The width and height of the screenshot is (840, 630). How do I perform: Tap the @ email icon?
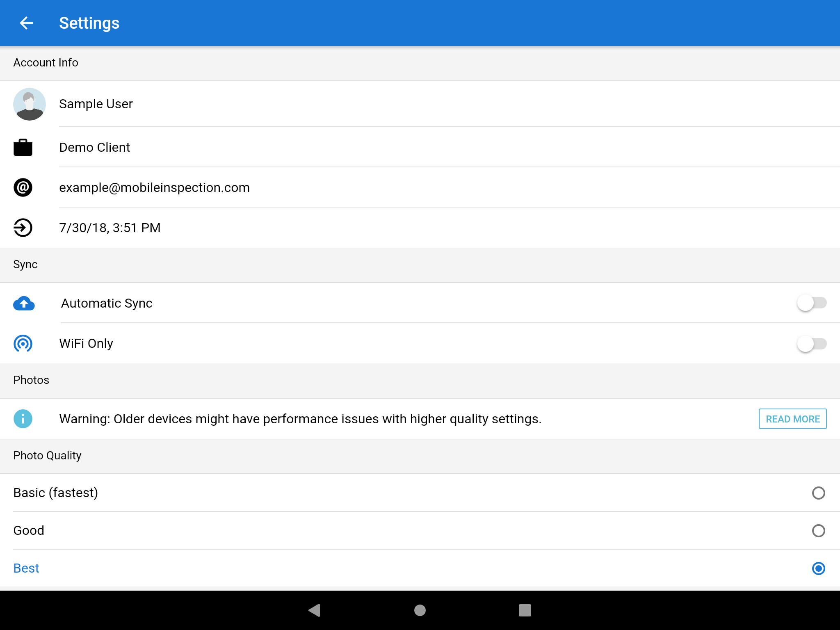pyautogui.click(x=23, y=187)
